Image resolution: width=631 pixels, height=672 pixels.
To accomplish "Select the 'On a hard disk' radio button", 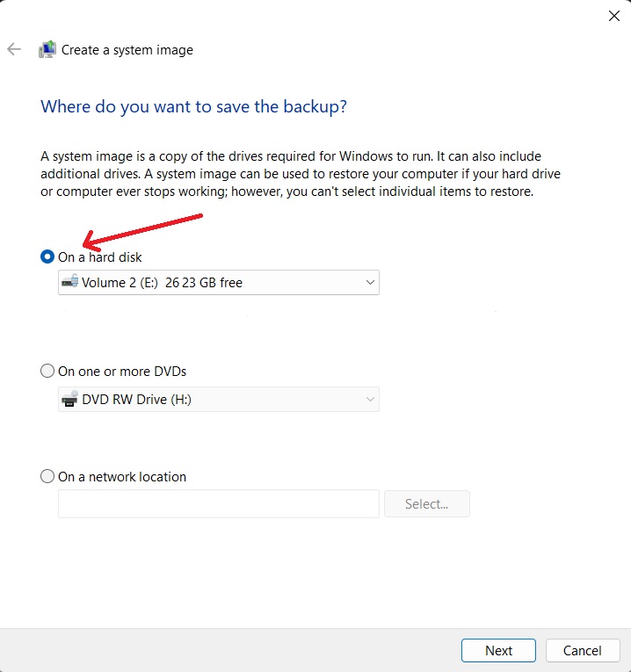I will click(47, 257).
